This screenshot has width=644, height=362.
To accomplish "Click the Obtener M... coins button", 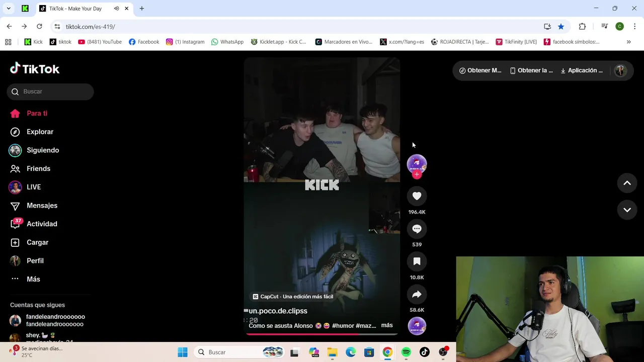I will pos(480,70).
